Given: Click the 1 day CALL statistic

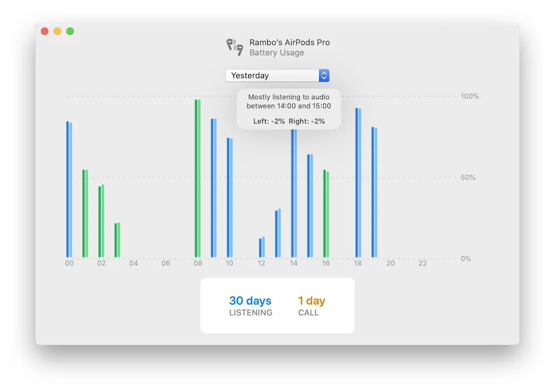Looking at the screenshot, I should (311, 306).
